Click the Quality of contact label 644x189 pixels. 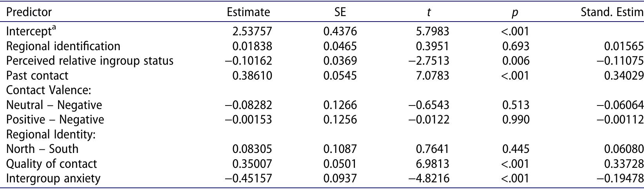pos(51,164)
